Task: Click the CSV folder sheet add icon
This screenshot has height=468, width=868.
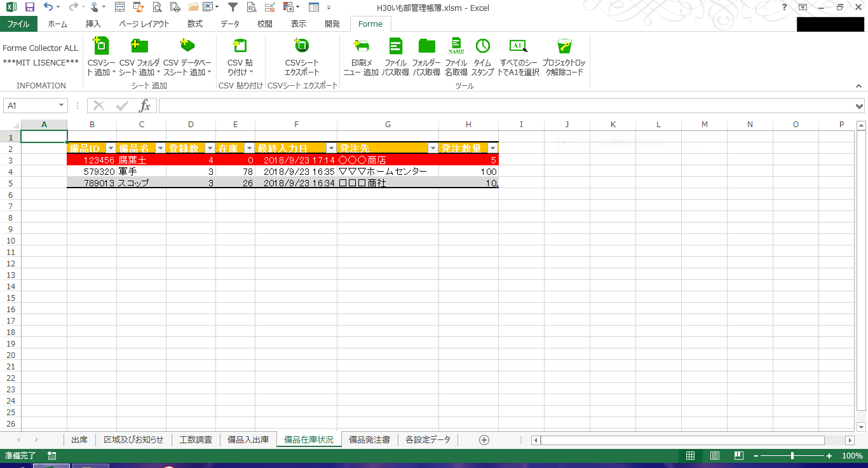Action: coord(139,46)
